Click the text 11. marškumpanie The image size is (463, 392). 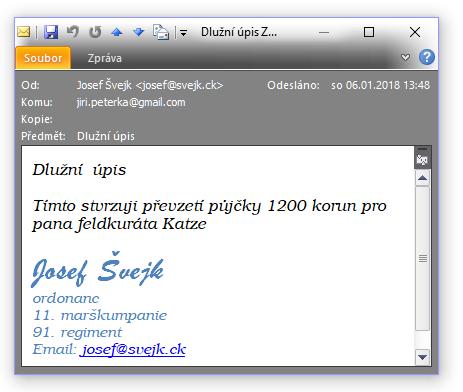[100, 315]
